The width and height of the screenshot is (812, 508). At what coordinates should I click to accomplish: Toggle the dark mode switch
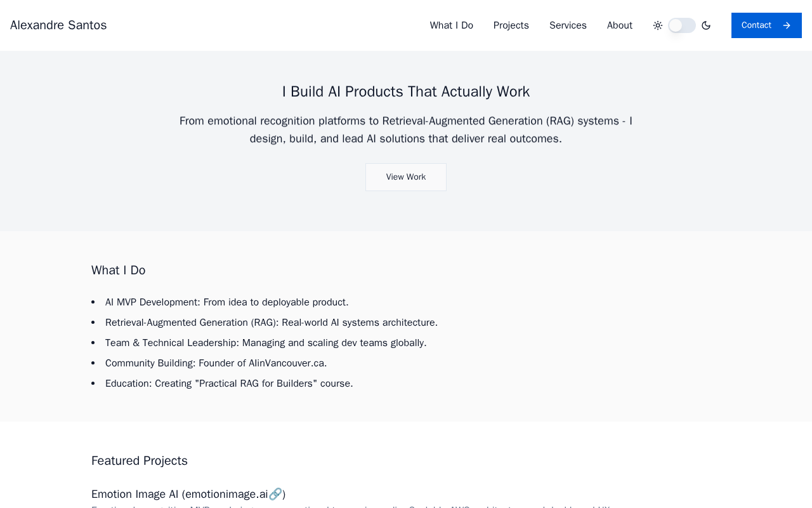click(682, 25)
